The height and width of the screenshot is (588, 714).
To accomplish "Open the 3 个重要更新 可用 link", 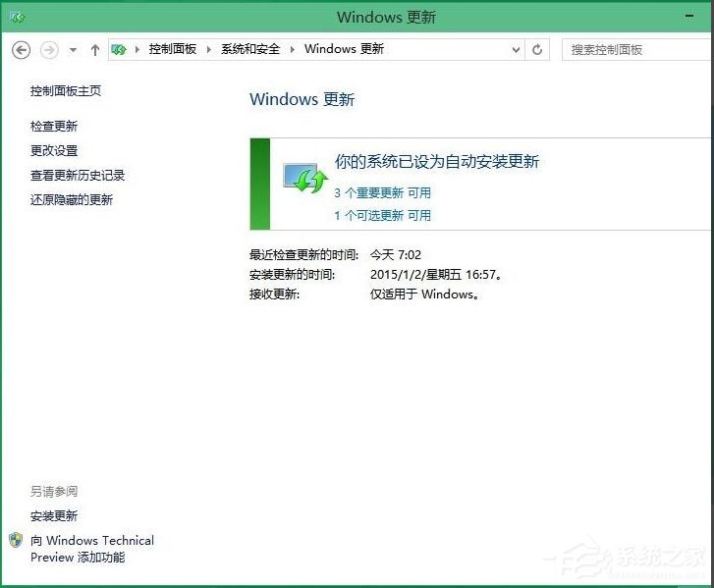I will 382,193.
